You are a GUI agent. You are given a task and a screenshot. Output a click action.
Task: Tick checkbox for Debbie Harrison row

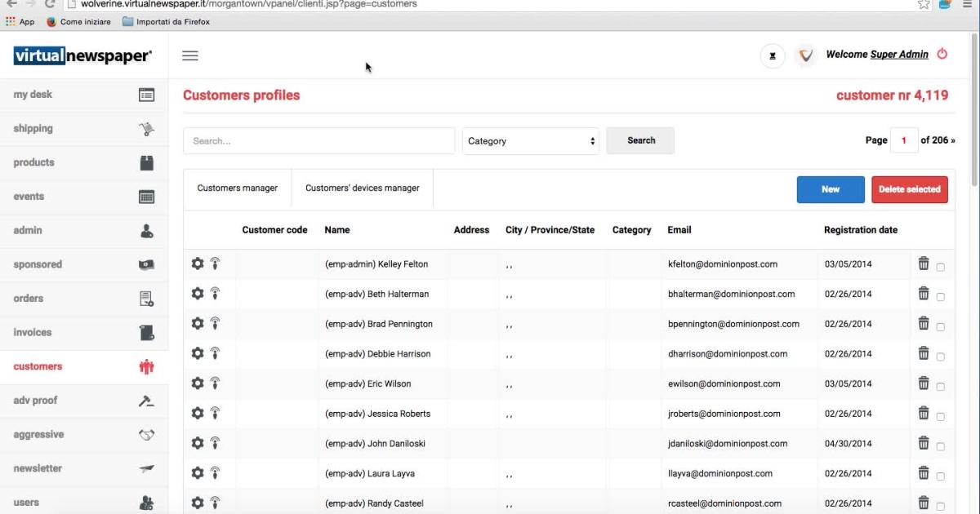941,357
